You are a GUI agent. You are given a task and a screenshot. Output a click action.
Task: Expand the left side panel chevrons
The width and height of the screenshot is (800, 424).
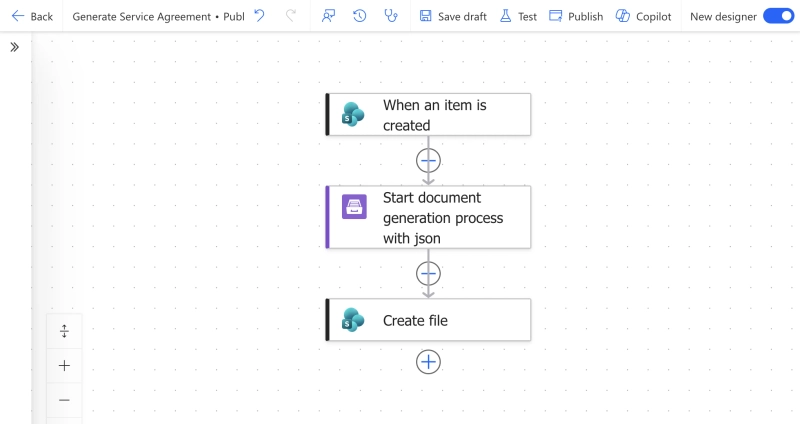[15, 47]
